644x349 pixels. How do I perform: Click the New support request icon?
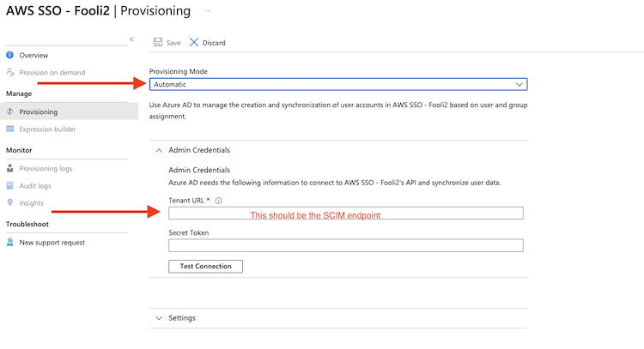[x=9, y=242]
